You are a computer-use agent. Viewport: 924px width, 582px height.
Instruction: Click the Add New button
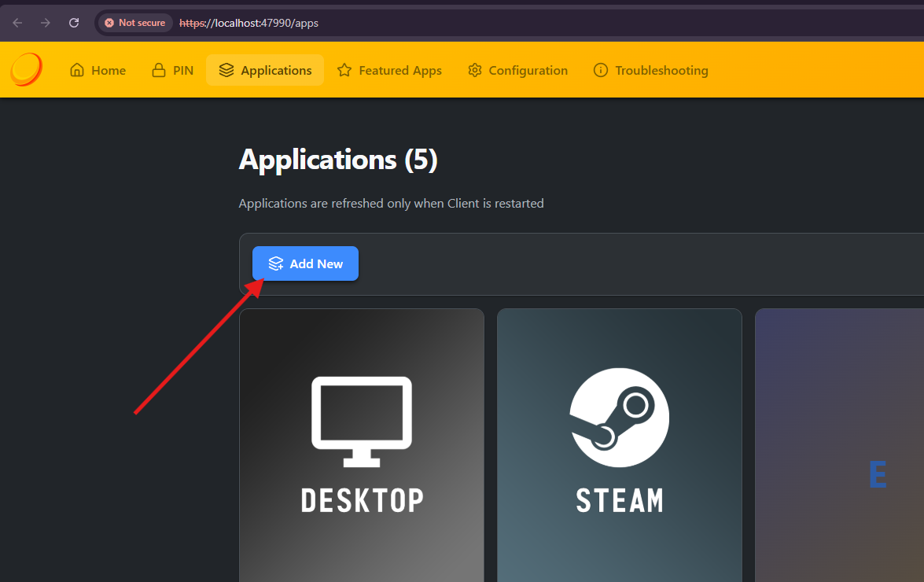(x=305, y=263)
